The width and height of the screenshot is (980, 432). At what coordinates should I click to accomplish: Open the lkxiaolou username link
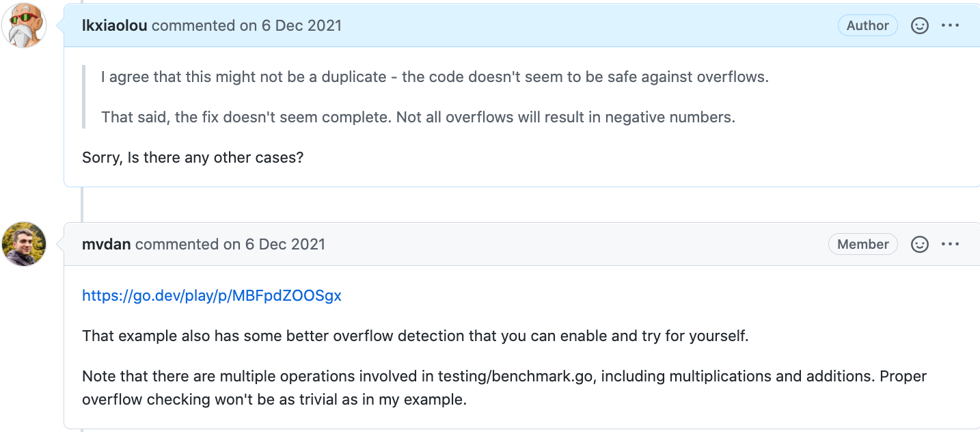[114, 26]
